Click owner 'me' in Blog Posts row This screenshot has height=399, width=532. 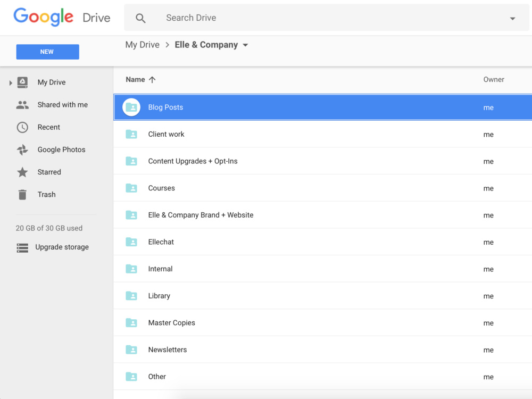488,107
